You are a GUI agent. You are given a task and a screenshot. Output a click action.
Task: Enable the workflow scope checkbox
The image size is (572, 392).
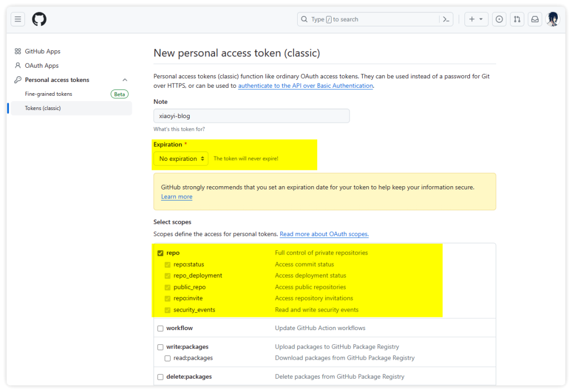[x=160, y=329]
